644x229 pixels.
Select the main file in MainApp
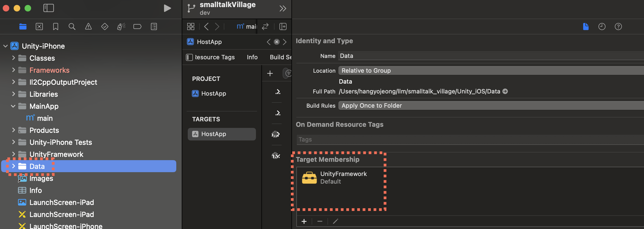point(40,118)
